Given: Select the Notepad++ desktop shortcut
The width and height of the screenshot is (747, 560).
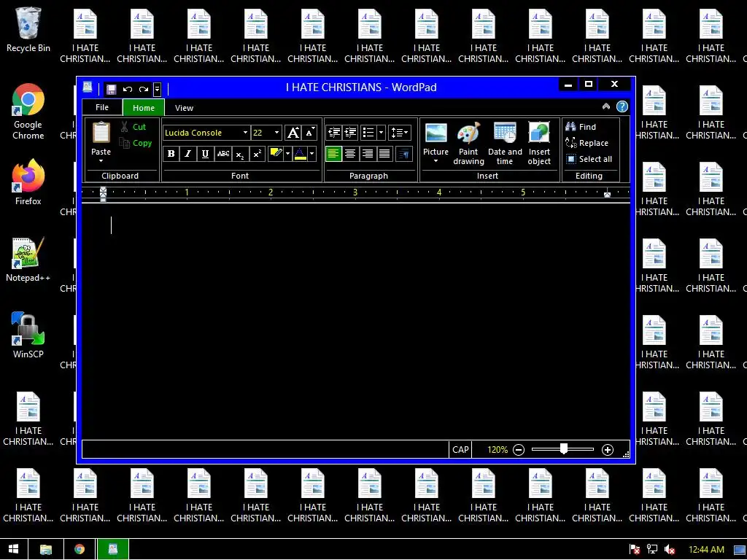Looking at the screenshot, I should [28, 260].
